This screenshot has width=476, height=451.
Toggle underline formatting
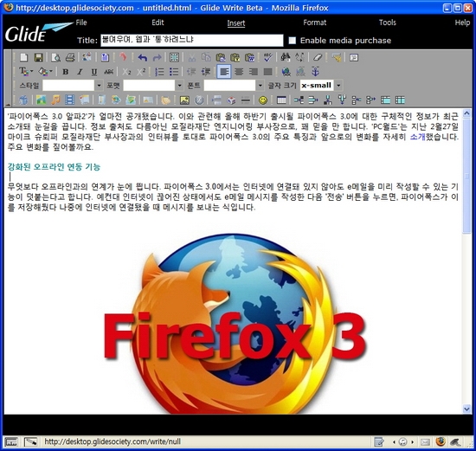(94, 72)
